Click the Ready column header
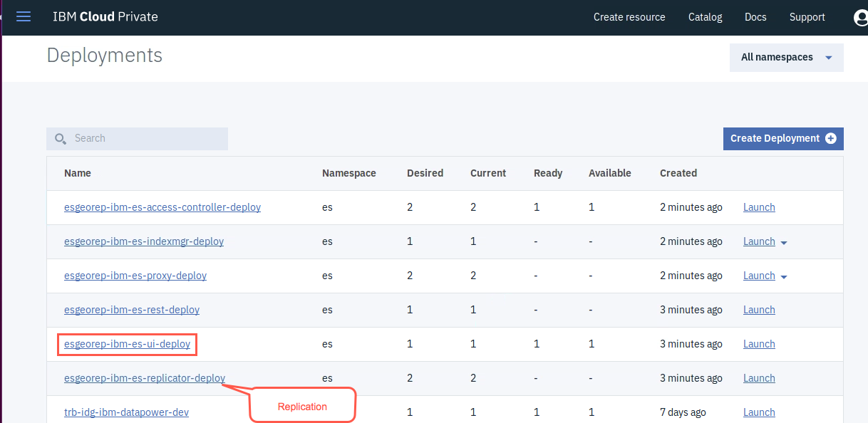 click(x=548, y=173)
